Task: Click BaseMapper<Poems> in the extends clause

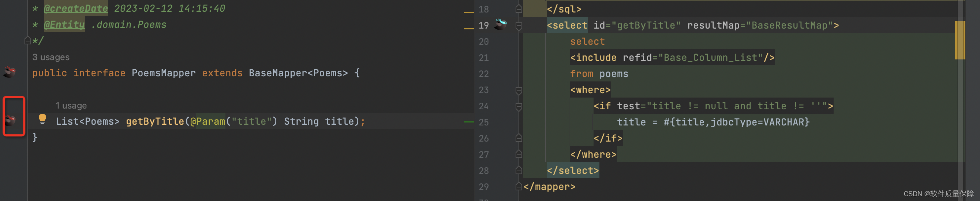Action: pyautogui.click(x=298, y=73)
